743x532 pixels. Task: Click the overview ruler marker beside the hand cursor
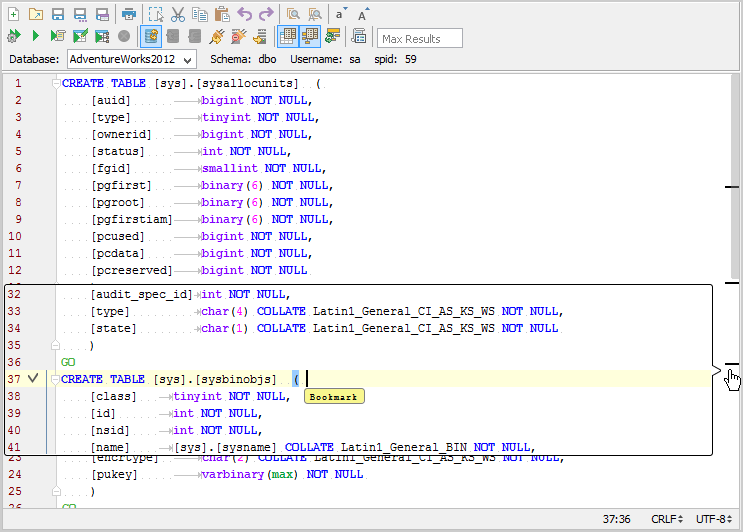click(732, 364)
